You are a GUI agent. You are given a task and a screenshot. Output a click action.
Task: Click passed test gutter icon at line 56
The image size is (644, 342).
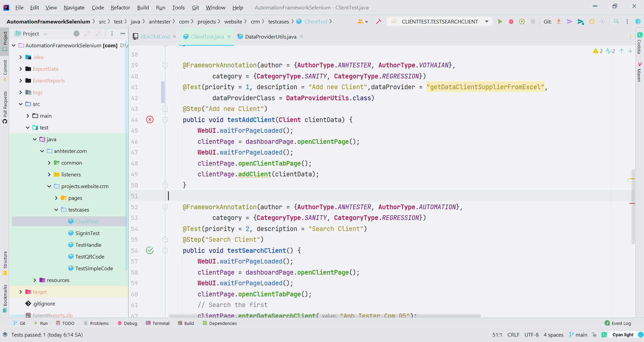coord(150,250)
